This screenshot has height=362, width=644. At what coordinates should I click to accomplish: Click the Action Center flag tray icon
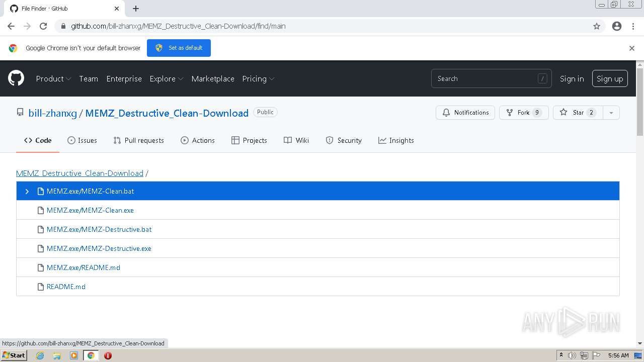coord(596,355)
